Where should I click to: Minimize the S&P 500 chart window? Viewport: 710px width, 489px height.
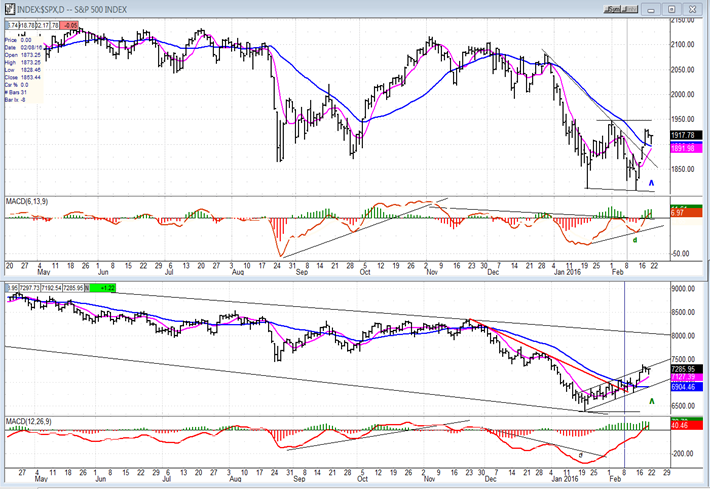point(651,9)
